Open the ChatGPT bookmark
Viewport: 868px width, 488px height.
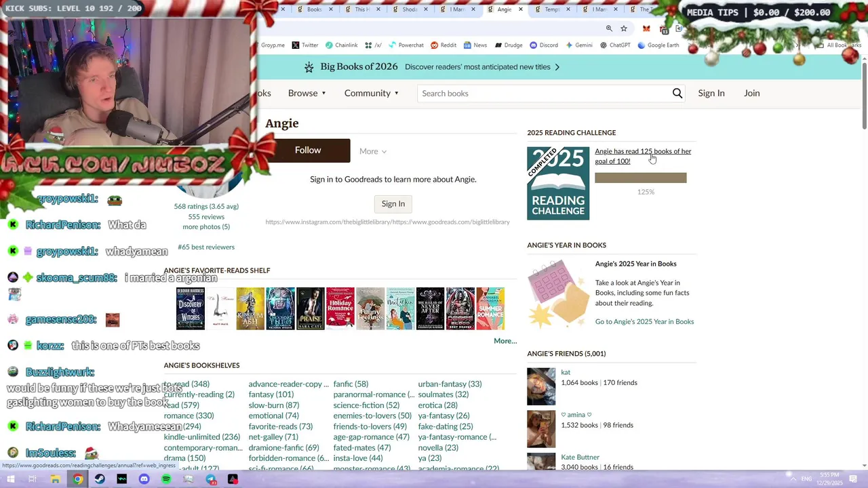point(615,45)
